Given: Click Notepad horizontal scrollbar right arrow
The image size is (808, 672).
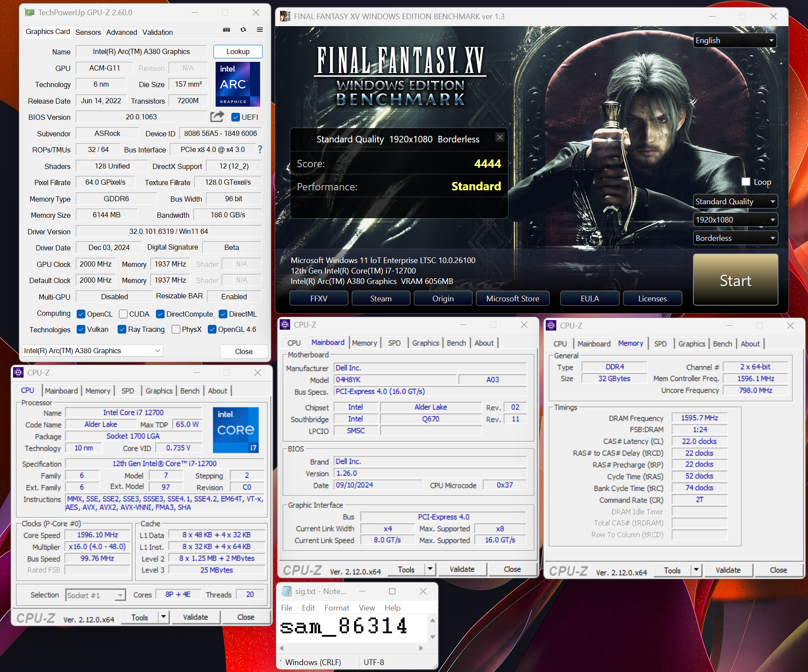Looking at the screenshot, I should click(x=421, y=648).
